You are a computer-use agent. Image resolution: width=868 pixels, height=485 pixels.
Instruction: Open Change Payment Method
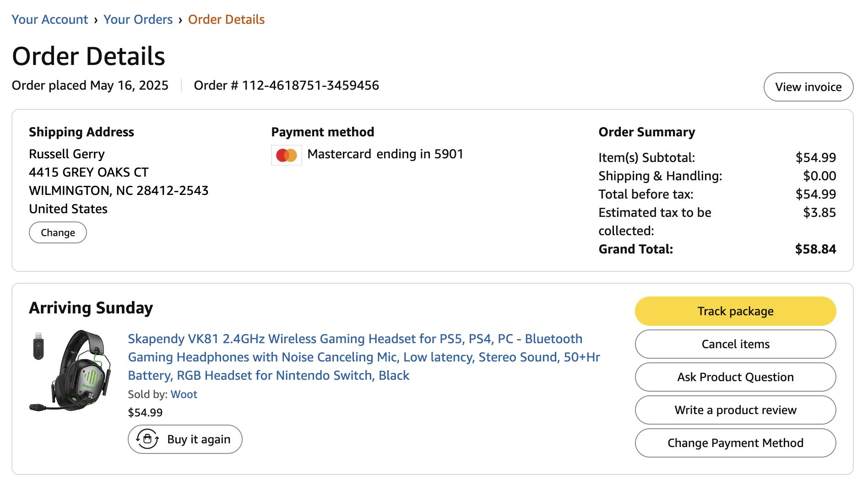coord(735,443)
